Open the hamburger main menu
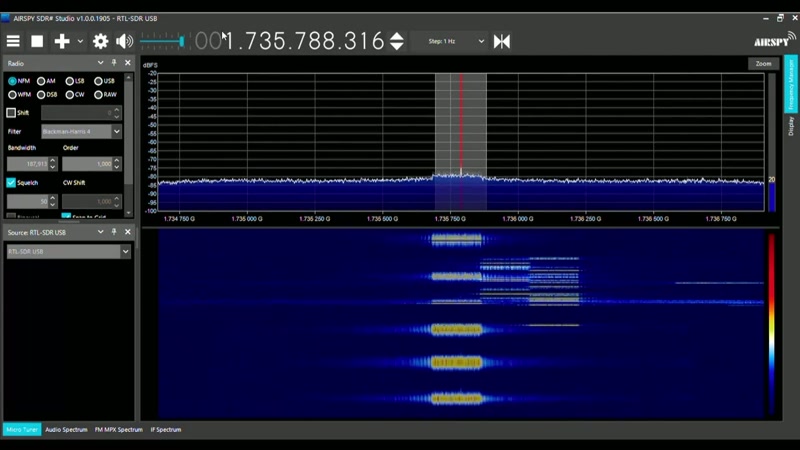The image size is (800, 450). pyautogui.click(x=13, y=41)
